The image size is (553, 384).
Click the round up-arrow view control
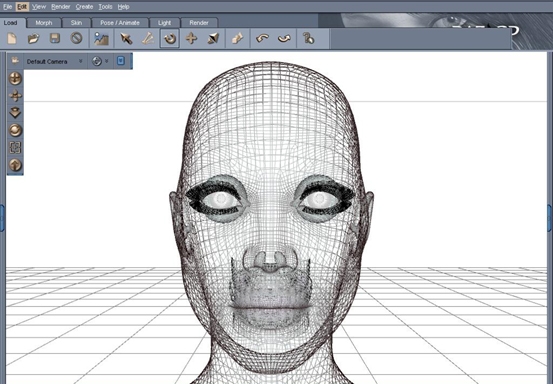click(x=15, y=165)
